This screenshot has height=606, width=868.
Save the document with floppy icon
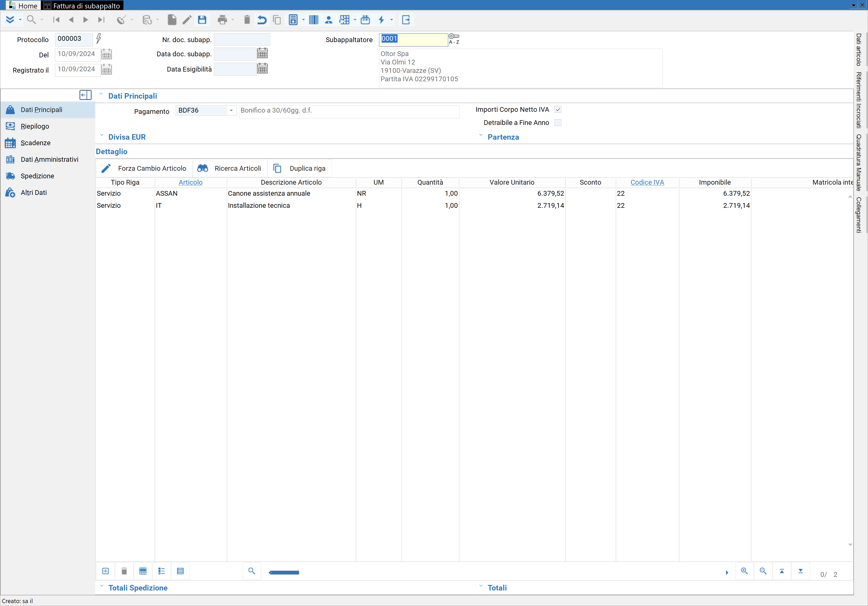pos(202,20)
